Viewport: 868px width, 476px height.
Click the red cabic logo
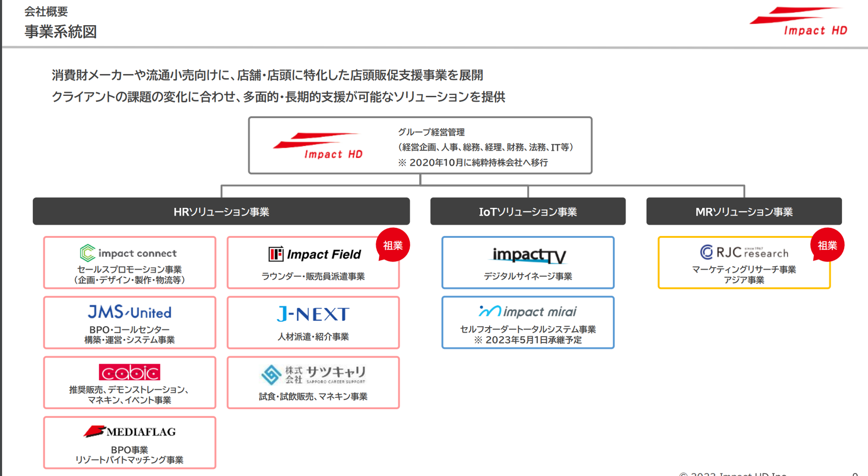(129, 372)
